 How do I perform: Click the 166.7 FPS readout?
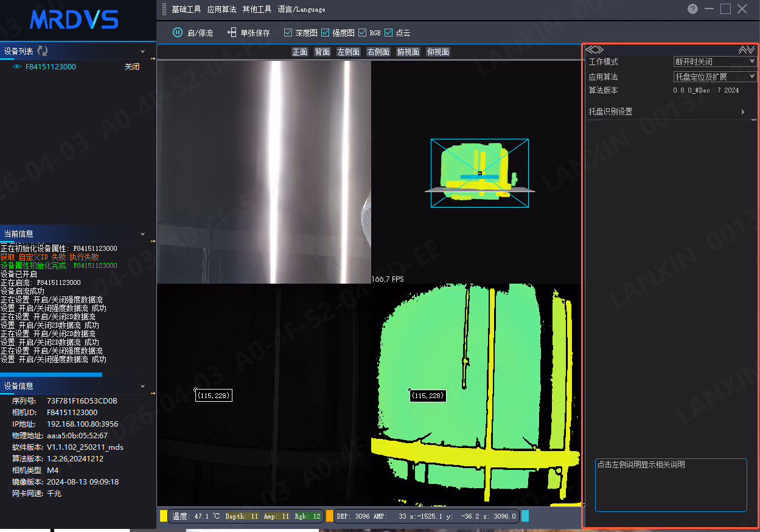[x=388, y=279]
